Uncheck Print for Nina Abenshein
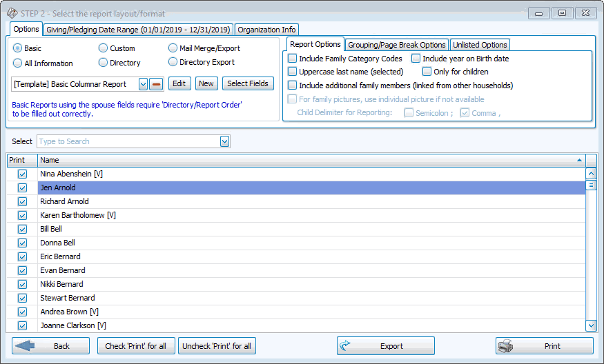The image size is (604, 364). click(22, 174)
